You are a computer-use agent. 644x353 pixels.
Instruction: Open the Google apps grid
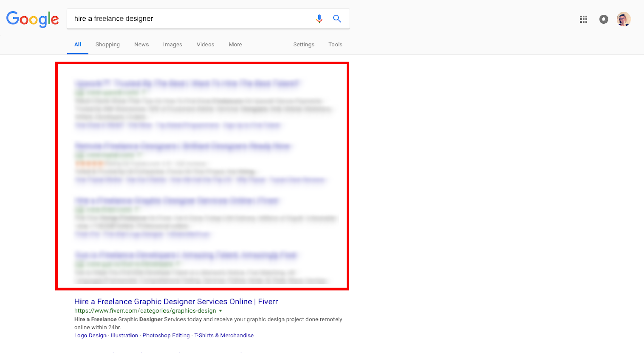(x=584, y=19)
